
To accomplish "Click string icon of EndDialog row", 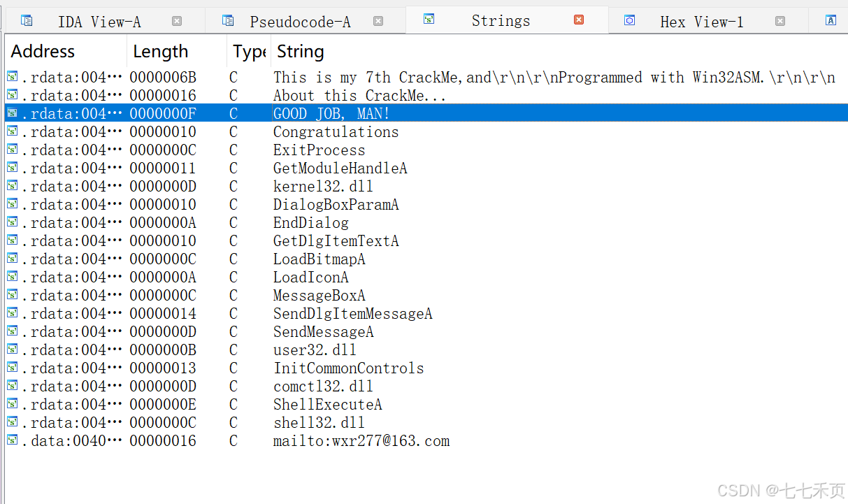I will point(12,222).
